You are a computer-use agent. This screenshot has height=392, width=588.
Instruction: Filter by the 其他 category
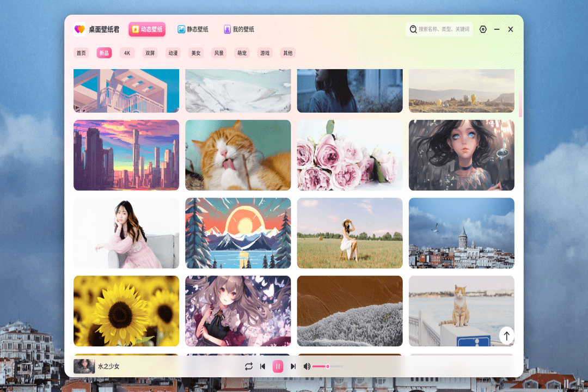287,53
